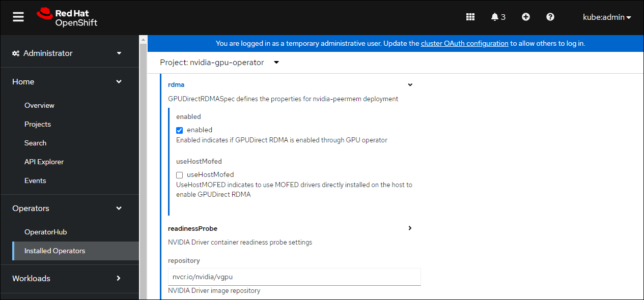Open the help menu

pyautogui.click(x=550, y=17)
